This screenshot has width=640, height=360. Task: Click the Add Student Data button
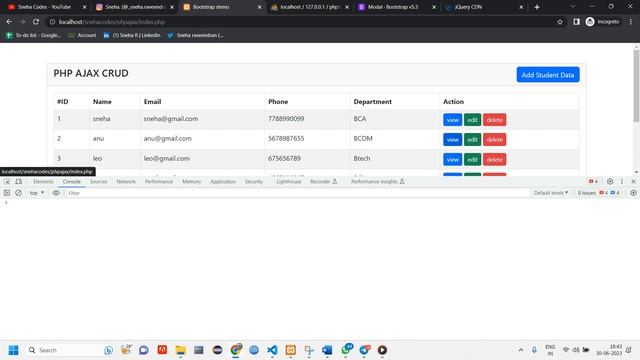click(548, 75)
